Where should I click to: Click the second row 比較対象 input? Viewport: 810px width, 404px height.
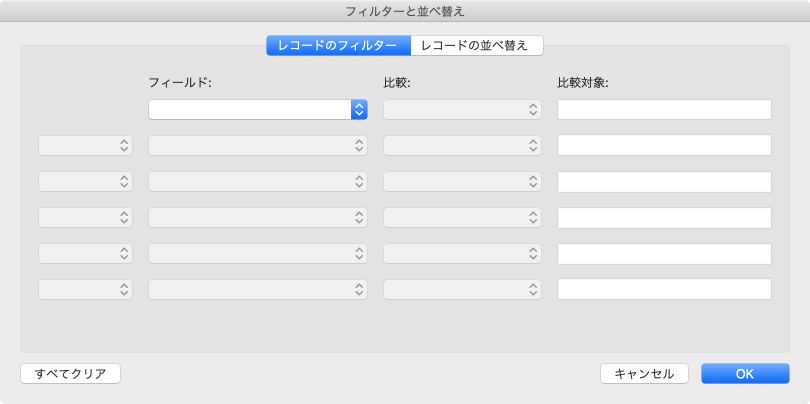tap(664, 146)
